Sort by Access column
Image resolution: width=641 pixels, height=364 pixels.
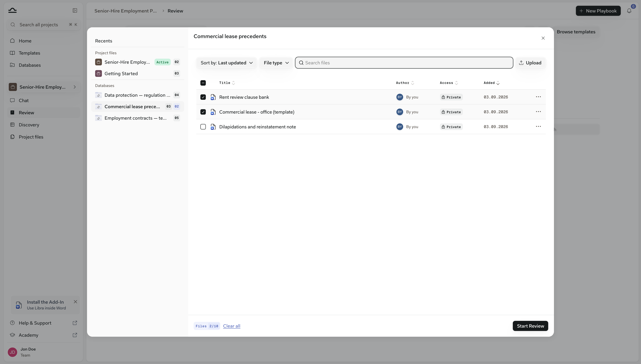click(x=449, y=83)
